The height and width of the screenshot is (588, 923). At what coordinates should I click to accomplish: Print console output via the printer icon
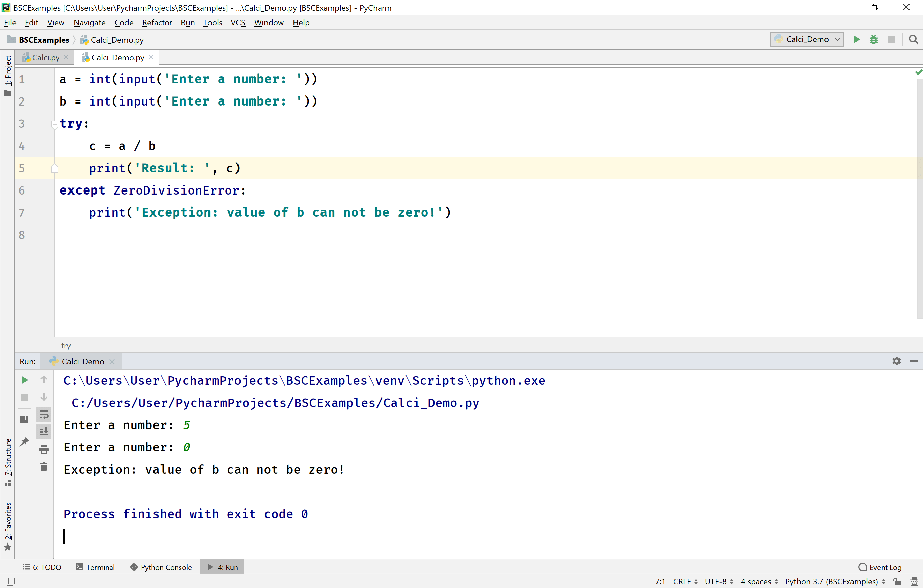point(44,450)
